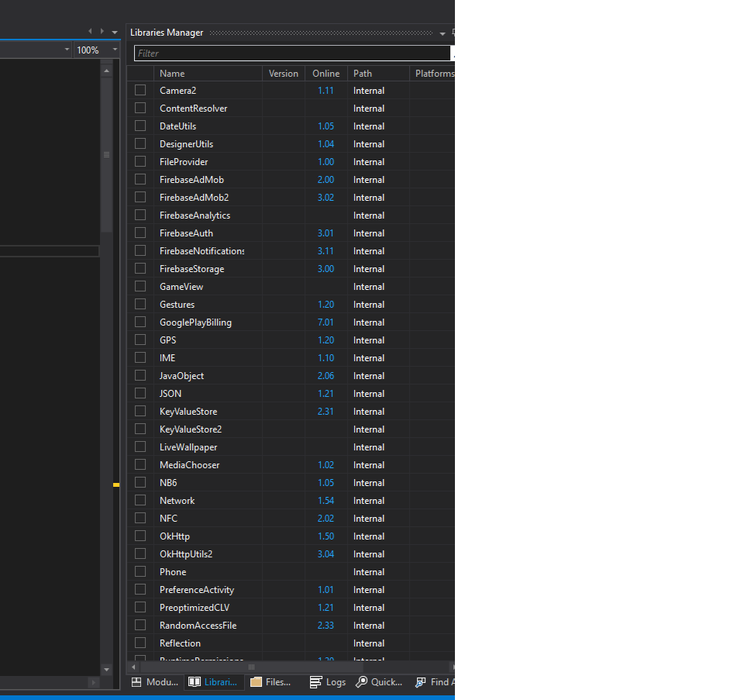744x700 pixels.
Task: Click the Libraries Manager book icon
Action: coord(195,682)
